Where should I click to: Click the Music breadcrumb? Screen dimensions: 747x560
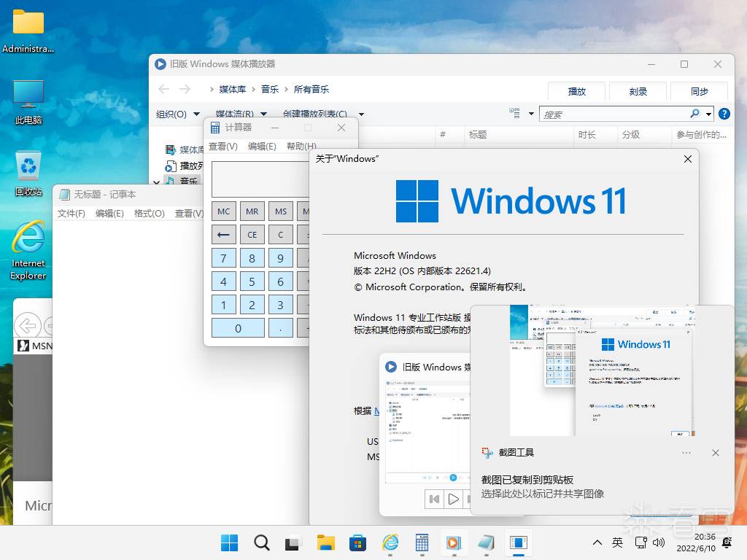270,89
